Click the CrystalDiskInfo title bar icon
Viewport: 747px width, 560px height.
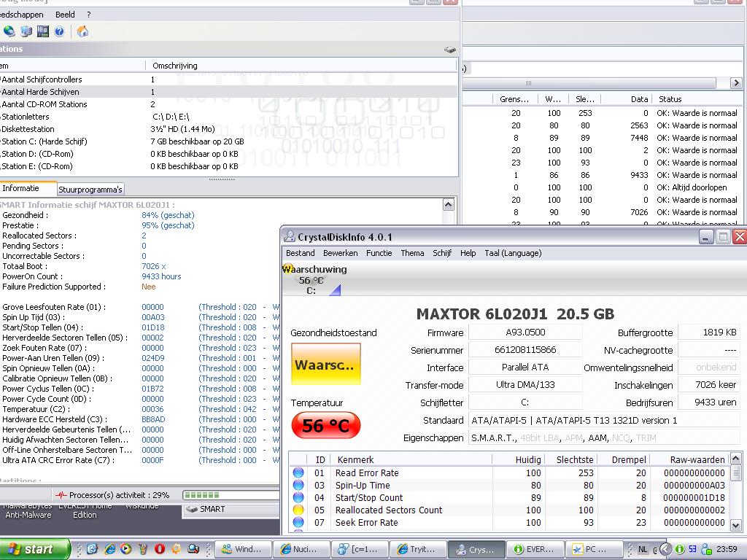[x=289, y=237]
